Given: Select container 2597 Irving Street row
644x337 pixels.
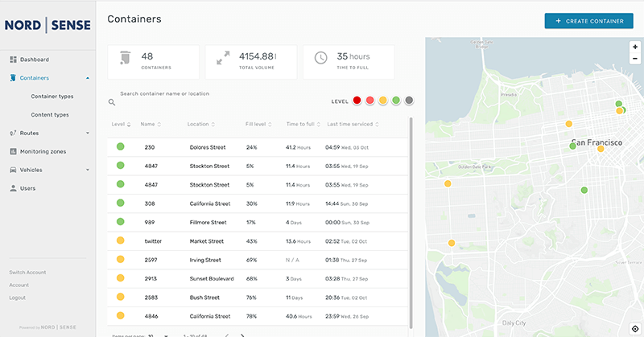Looking at the screenshot, I should 258,260.
